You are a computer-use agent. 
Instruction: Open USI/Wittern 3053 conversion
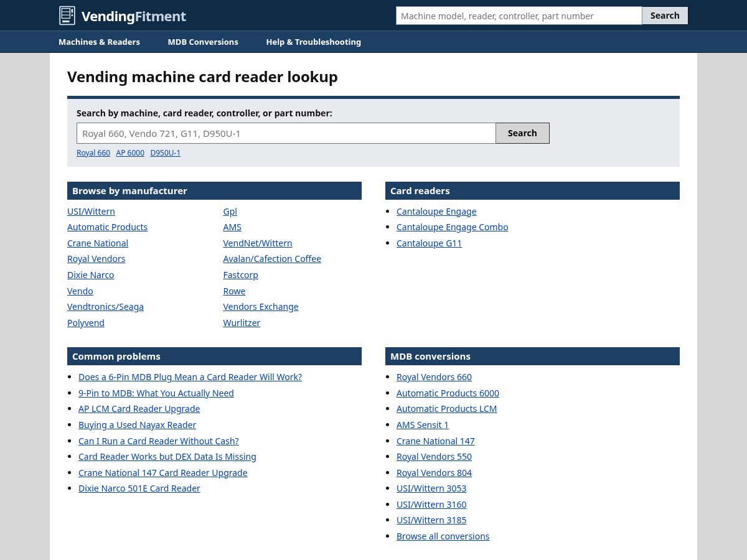pyautogui.click(x=431, y=488)
